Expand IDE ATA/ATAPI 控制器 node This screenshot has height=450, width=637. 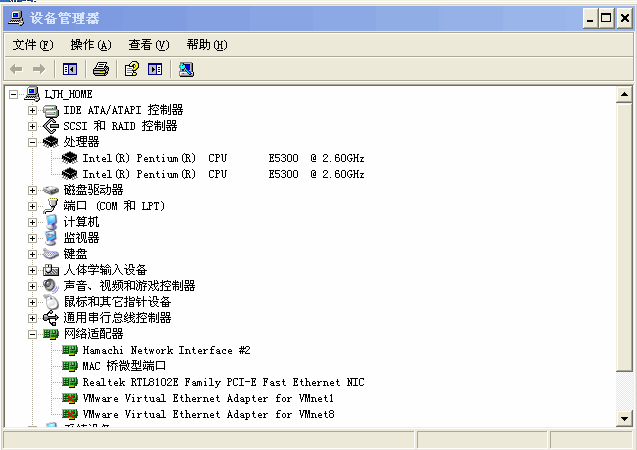pyautogui.click(x=32, y=110)
